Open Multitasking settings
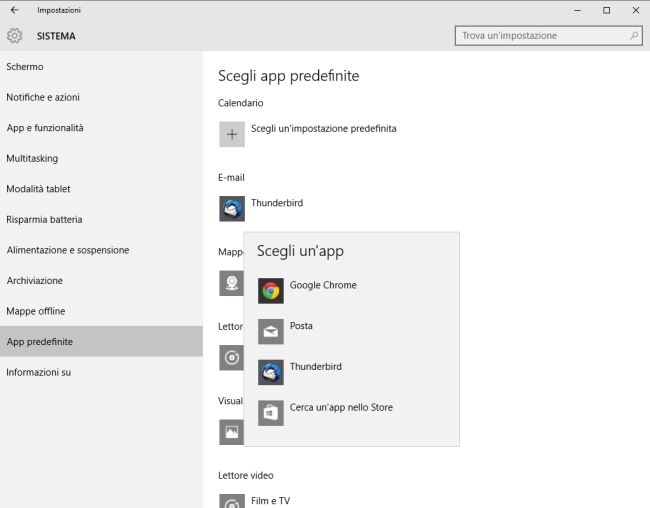 101,158
